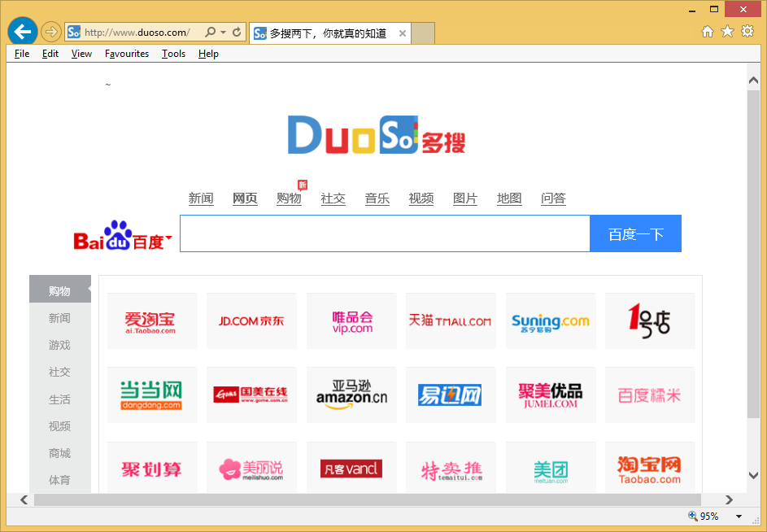Open the 凡客 vancl tile
The image size is (767, 532).
pos(351,469)
